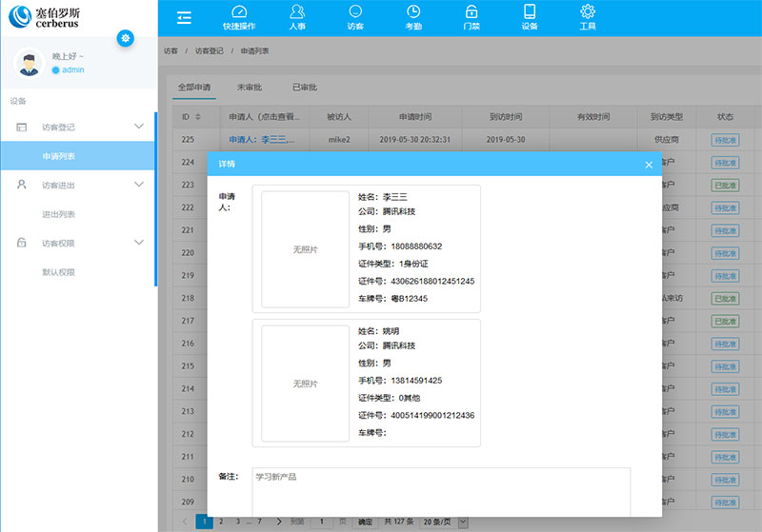762x532 pixels.
Task: Switch to the 未审批 tab
Action: click(251, 87)
